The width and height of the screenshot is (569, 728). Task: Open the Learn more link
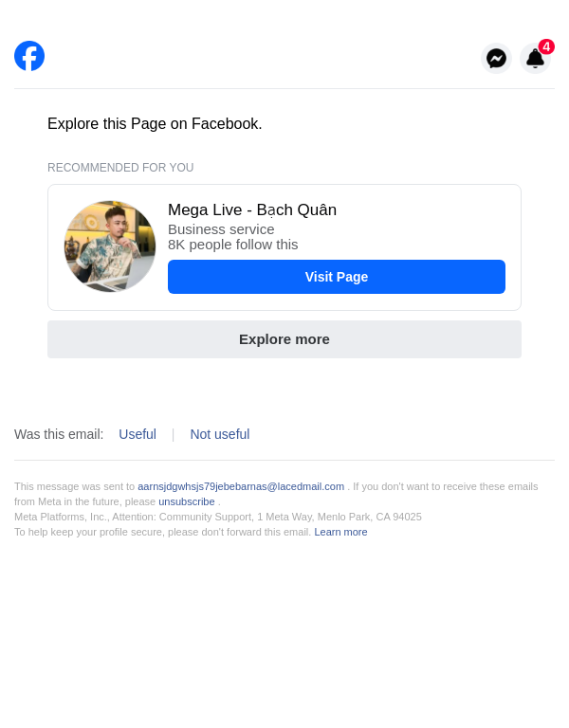pos(340,532)
